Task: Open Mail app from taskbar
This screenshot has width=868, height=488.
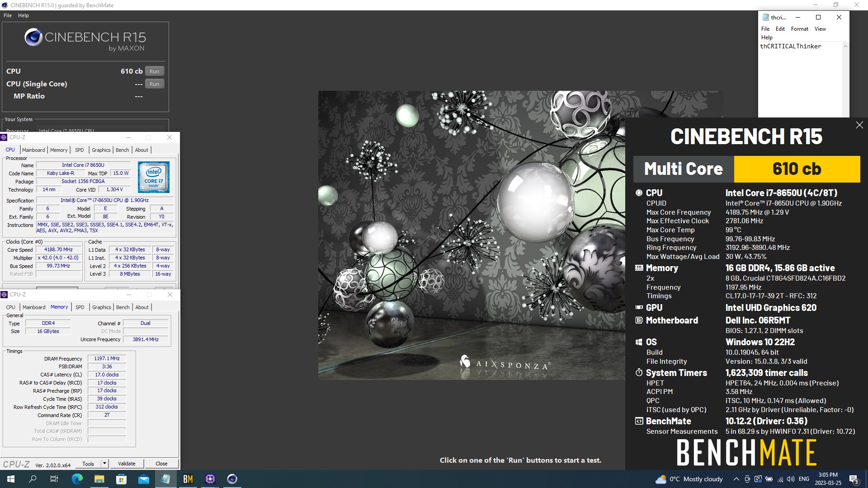Action: coord(144,479)
